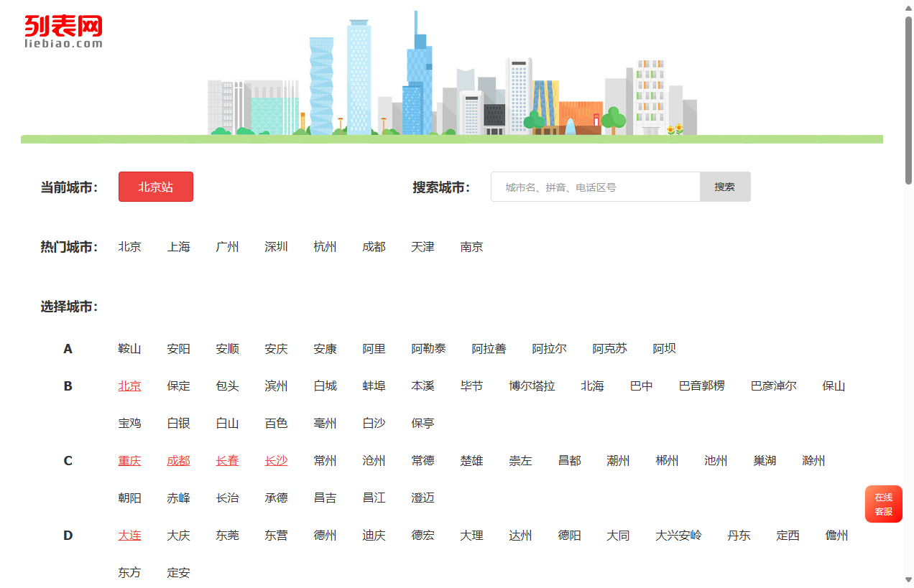Select 上海 from hot cities

[x=178, y=246]
